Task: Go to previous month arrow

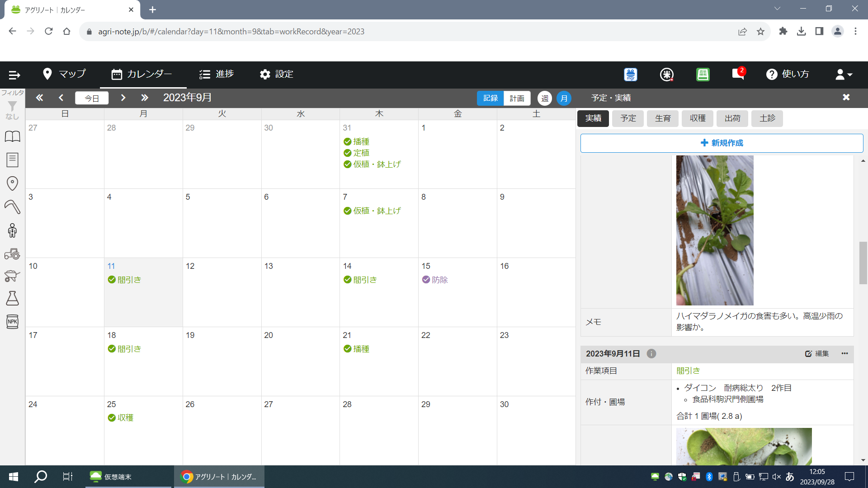Action: [61, 98]
